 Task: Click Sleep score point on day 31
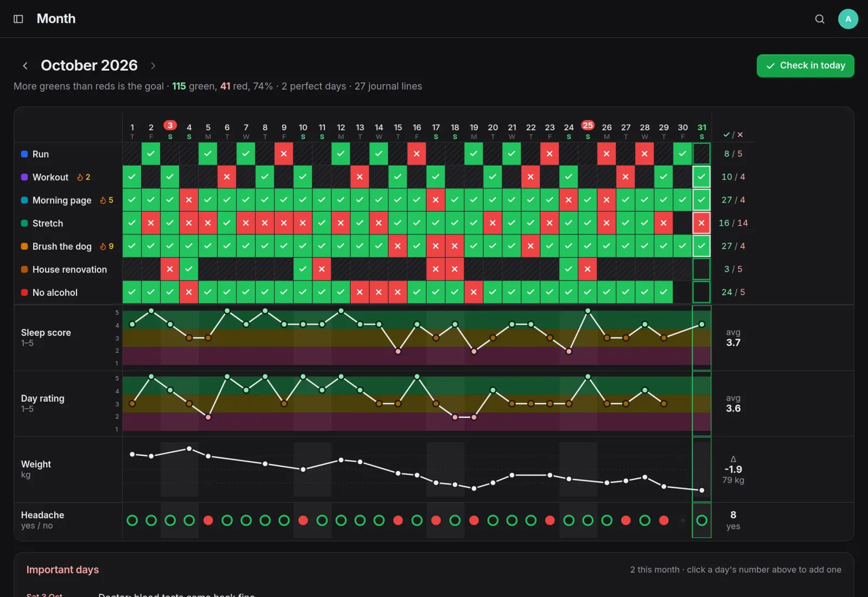tap(701, 325)
